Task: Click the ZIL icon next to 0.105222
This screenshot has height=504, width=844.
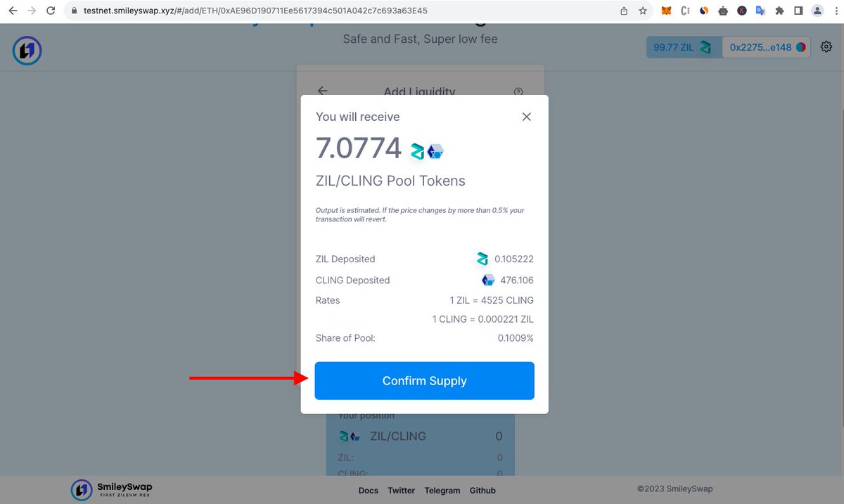Action: coord(482,259)
